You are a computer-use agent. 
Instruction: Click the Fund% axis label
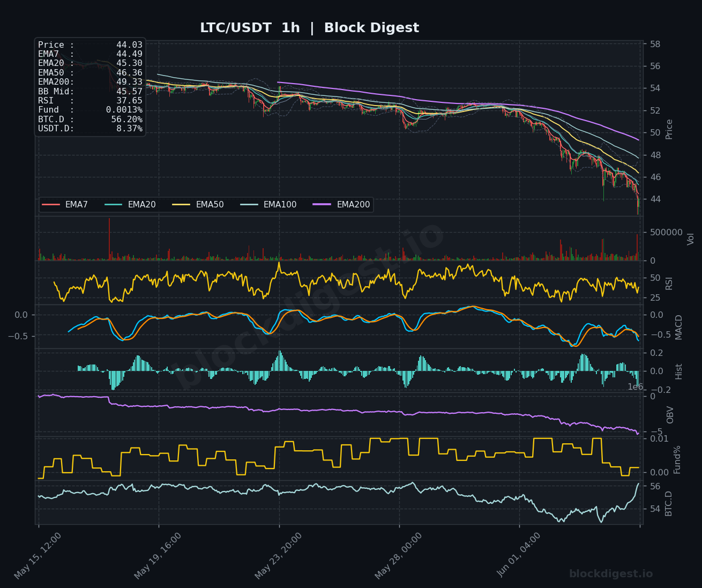click(x=677, y=459)
